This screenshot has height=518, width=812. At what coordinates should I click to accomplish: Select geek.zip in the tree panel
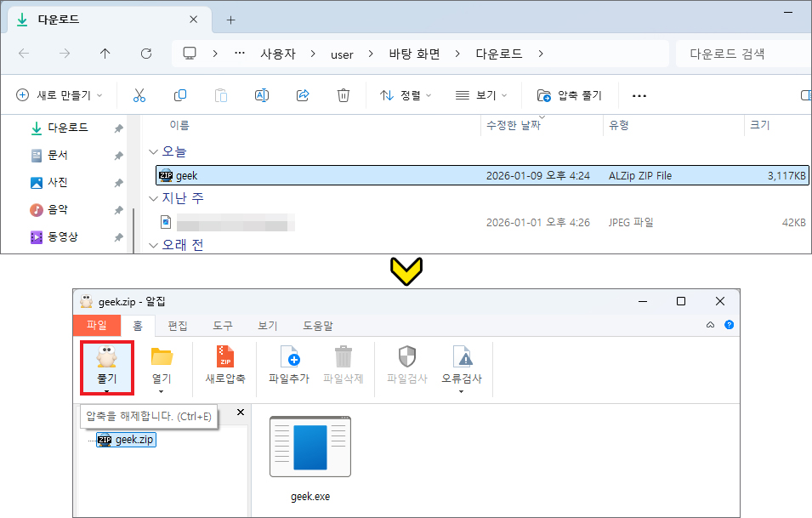click(x=134, y=440)
